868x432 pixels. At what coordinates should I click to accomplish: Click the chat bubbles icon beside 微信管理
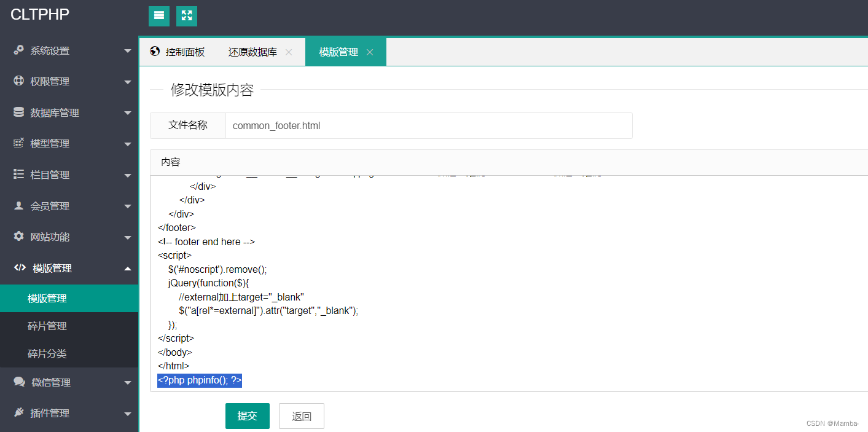coord(19,382)
